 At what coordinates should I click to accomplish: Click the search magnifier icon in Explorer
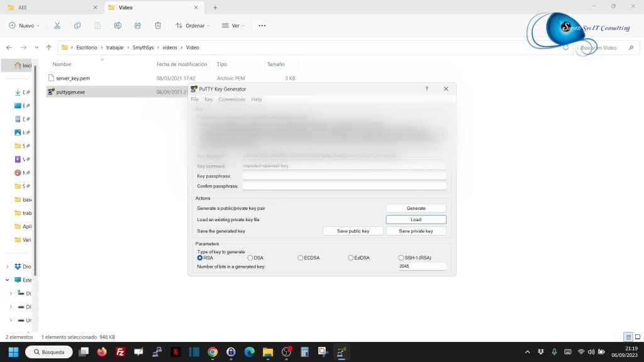pyautogui.click(x=631, y=48)
